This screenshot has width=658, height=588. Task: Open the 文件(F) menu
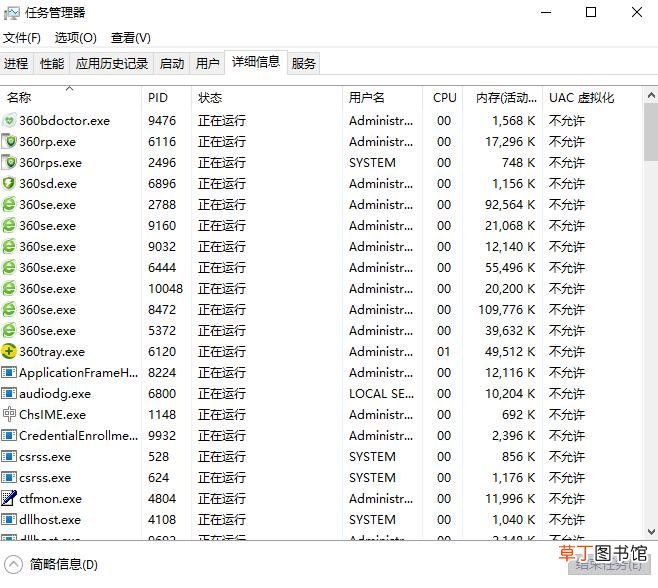click(x=22, y=38)
